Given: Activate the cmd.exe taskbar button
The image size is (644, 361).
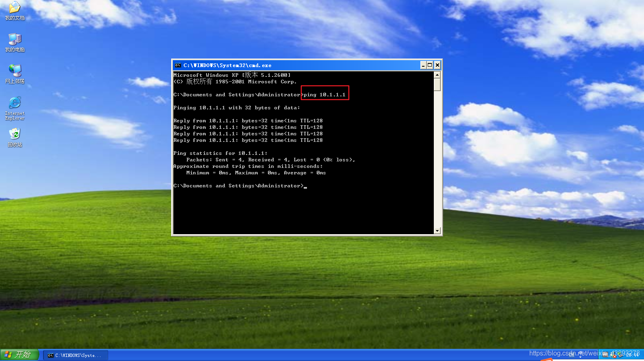Looking at the screenshot, I should tap(75, 355).
